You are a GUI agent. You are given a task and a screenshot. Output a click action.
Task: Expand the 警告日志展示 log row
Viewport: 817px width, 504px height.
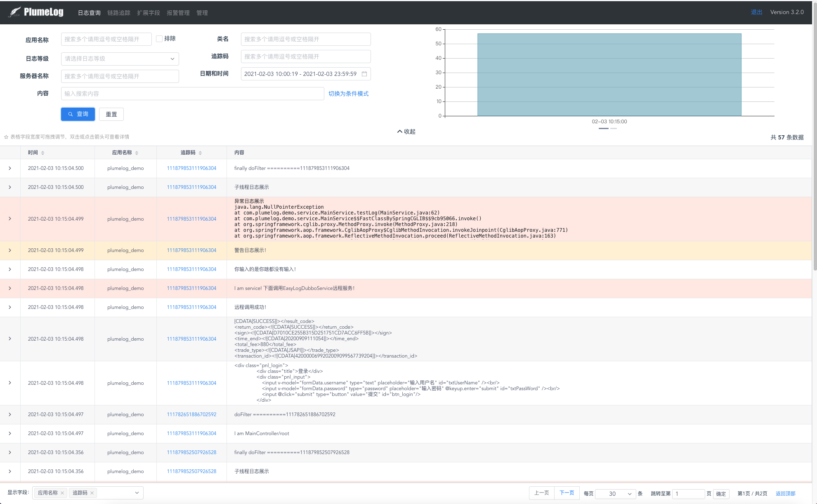pos(10,250)
